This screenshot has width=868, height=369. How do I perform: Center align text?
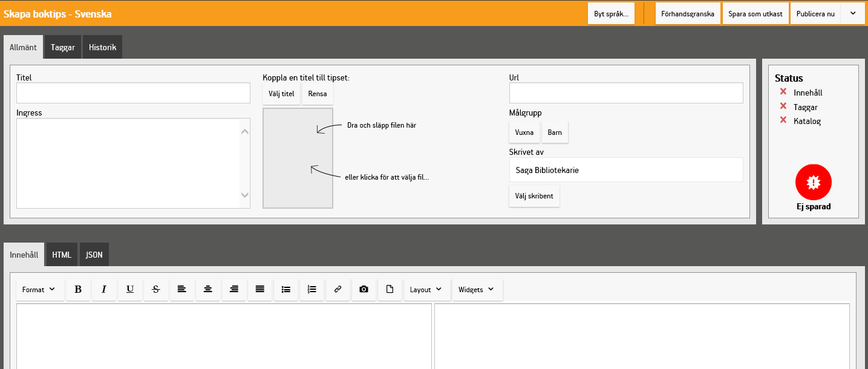208,290
